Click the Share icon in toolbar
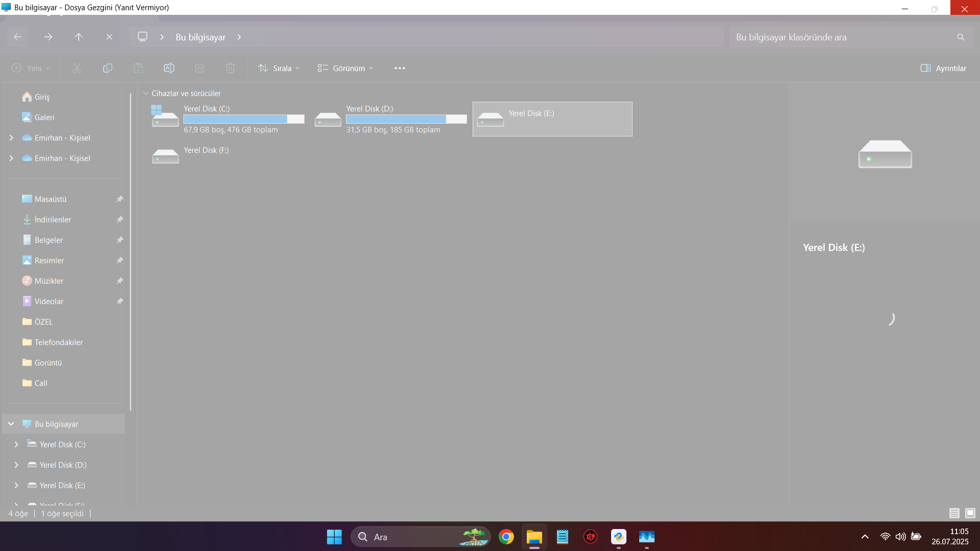This screenshot has width=980, height=551. [x=200, y=68]
